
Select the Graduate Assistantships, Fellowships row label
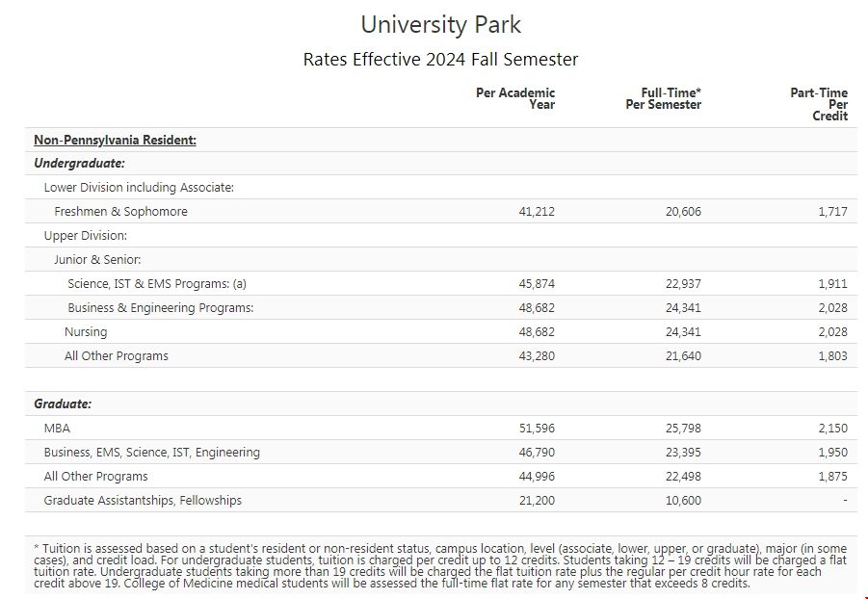pos(143,501)
